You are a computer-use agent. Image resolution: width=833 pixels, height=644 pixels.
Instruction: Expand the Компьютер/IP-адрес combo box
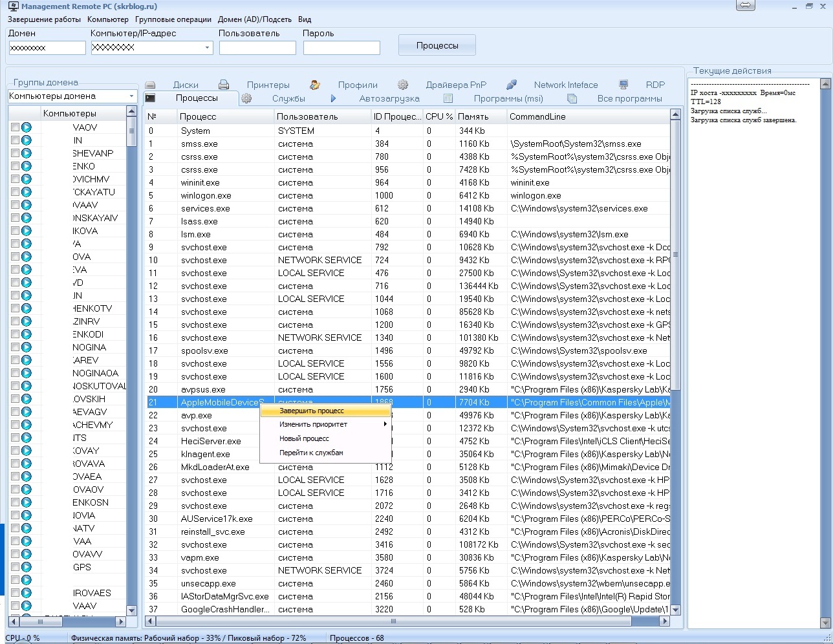207,48
